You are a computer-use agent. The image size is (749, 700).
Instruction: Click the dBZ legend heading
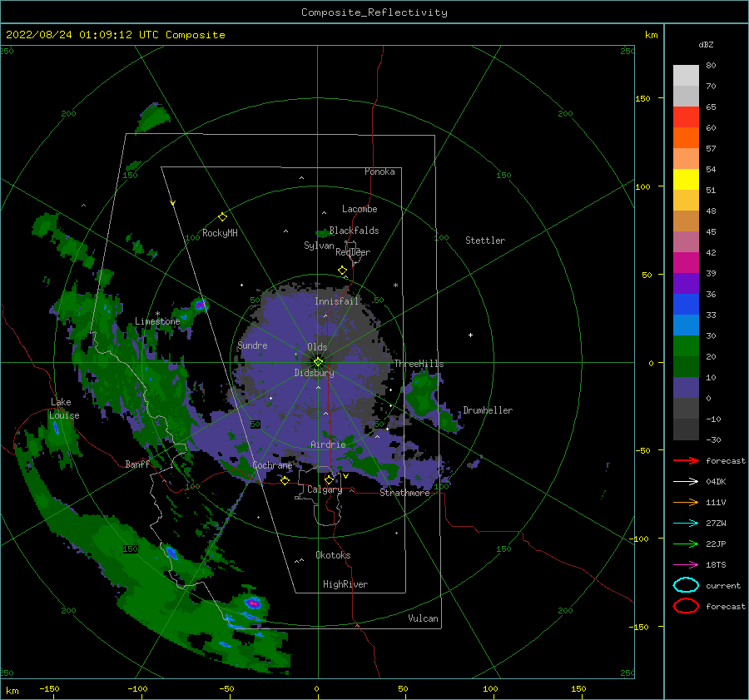[706, 45]
